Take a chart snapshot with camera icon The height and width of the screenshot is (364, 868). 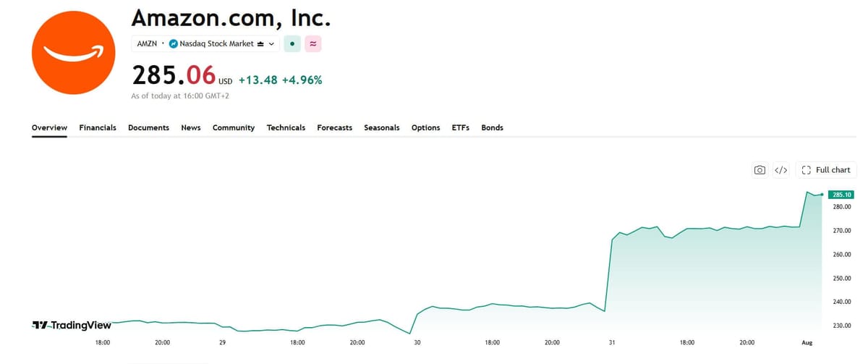[x=759, y=170]
